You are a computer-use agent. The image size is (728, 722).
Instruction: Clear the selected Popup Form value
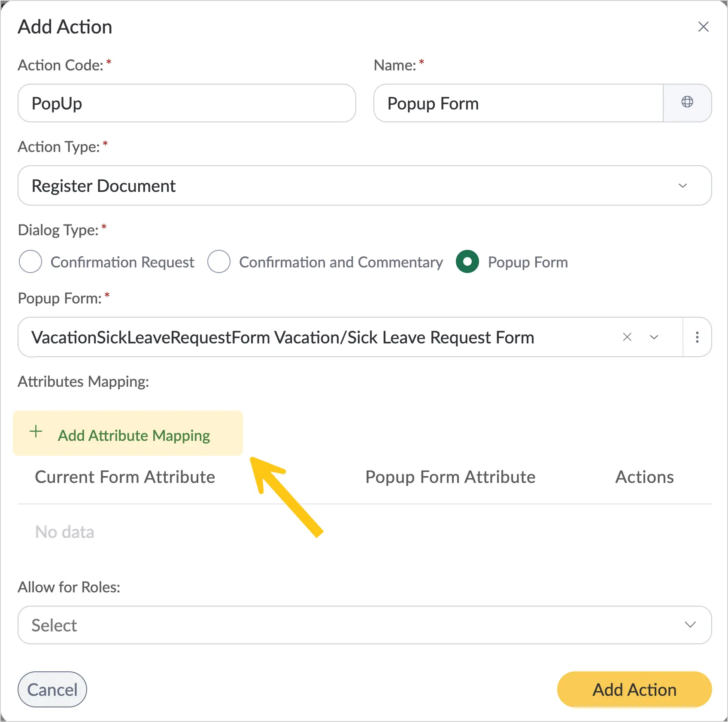coord(627,337)
